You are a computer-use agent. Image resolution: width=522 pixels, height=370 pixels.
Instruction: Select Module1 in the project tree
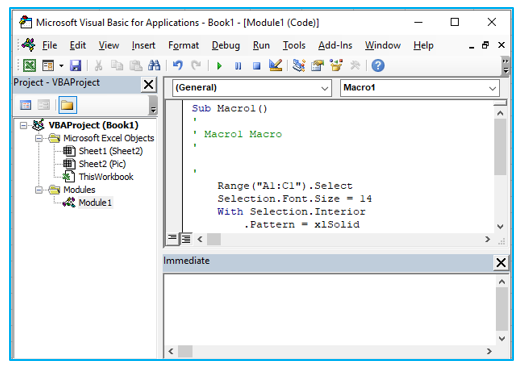point(95,203)
